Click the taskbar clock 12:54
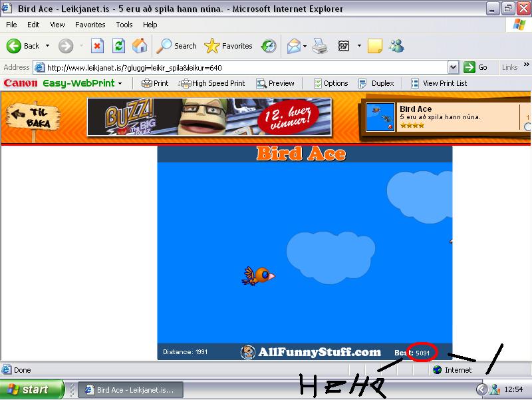 513,389
